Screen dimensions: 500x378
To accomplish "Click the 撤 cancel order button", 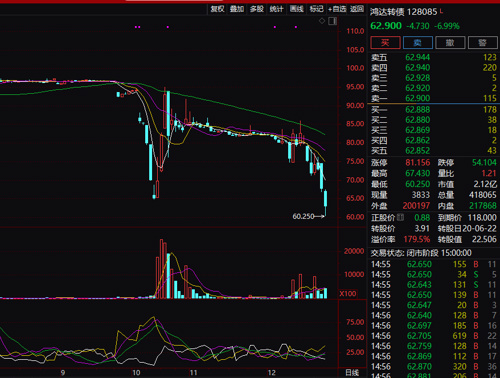I will [450, 43].
